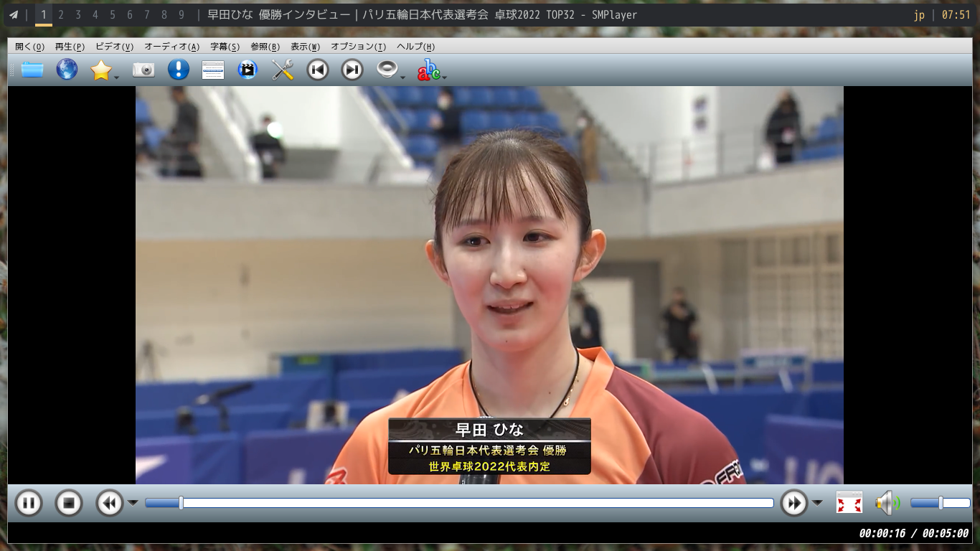The width and height of the screenshot is (980, 551).
Task: Open favorites with the star icon
Action: pos(101,70)
